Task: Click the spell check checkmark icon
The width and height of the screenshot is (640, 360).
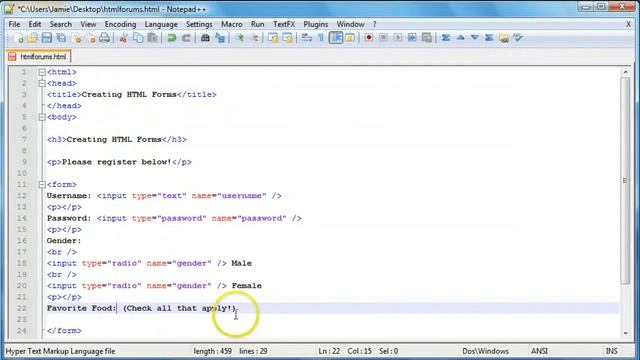Action: [518, 38]
